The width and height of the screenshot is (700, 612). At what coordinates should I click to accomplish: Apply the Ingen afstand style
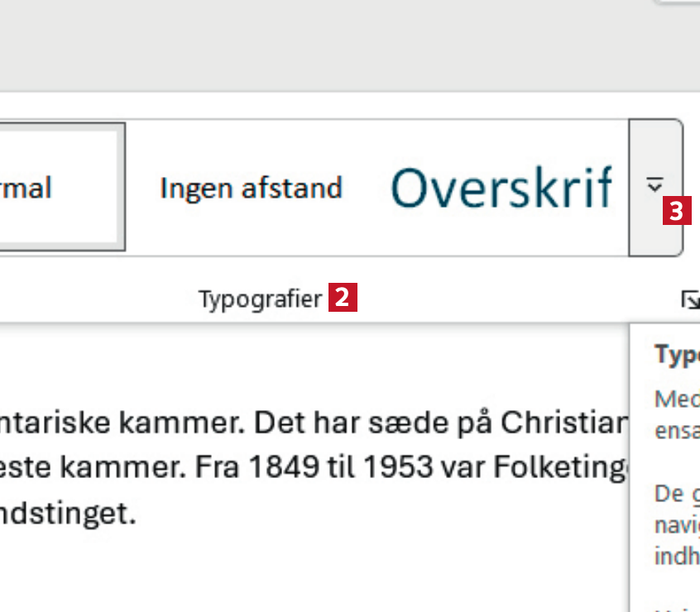click(251, 188)
